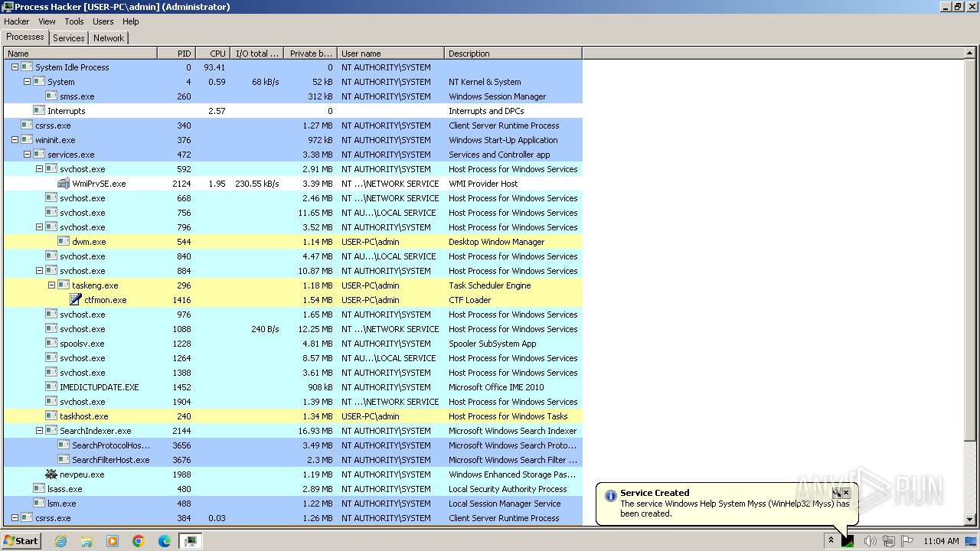Click the Process Hacker tray graph icon
Image resolution: width=980 pixels, height=551 pixels.
(848, 541)
